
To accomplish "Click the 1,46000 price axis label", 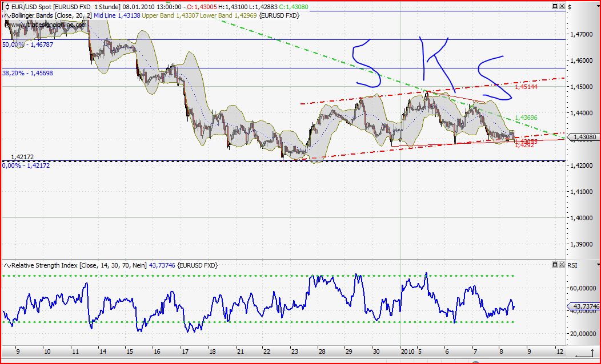I will 582,60.
